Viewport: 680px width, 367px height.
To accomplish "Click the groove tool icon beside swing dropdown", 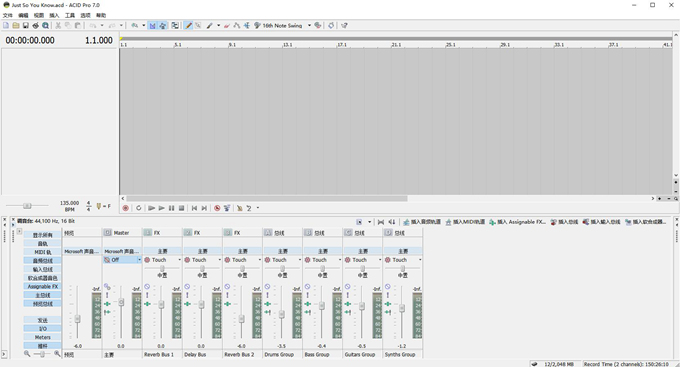I will pyautogui.click(x=257, y=26).
